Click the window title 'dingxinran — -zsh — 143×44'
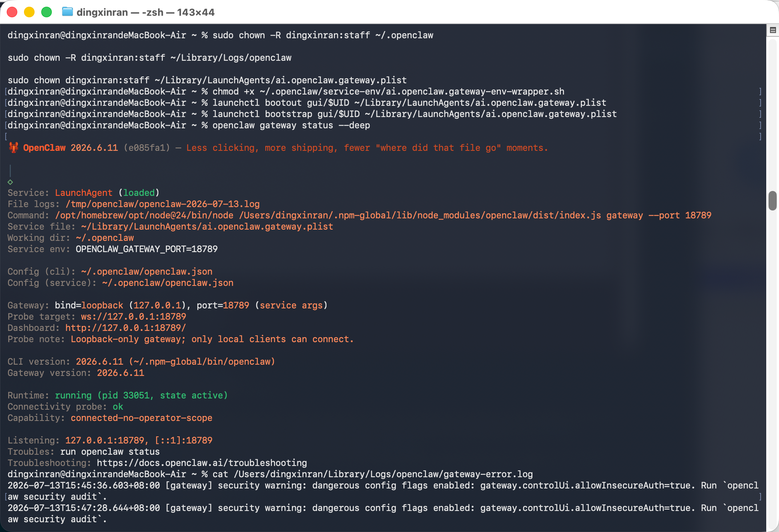779x532 pixels. click(x=146, y=12)
